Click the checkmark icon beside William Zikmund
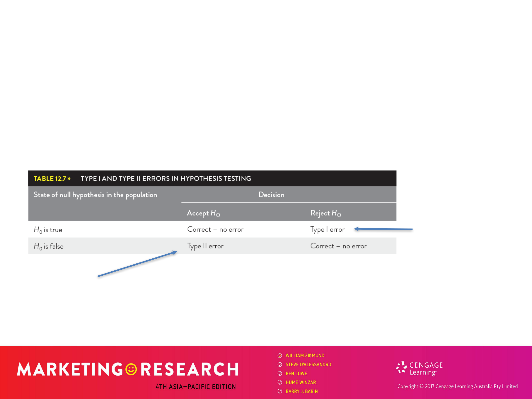This screenshot has height=399, width=532. pyautogui.click(x=280, y=355)
